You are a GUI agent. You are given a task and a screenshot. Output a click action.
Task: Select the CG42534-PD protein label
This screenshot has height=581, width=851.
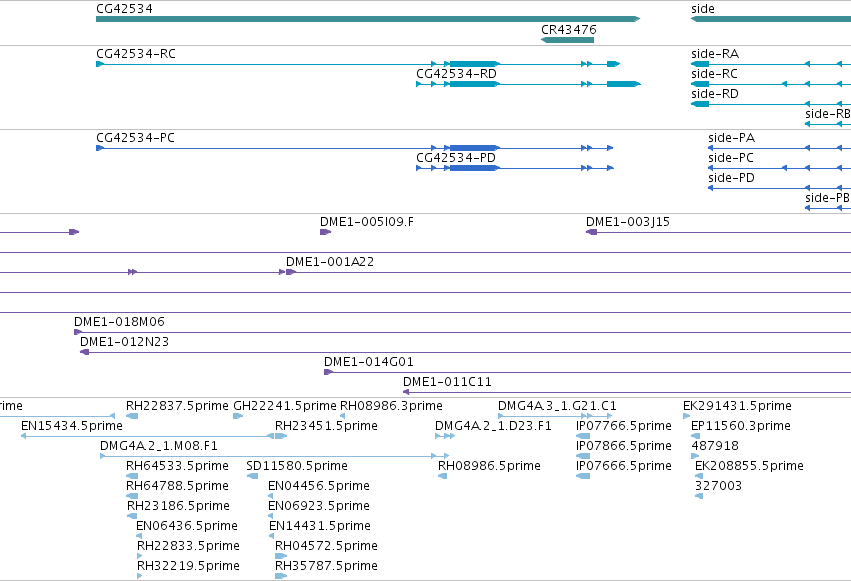(x=456, y=158)
